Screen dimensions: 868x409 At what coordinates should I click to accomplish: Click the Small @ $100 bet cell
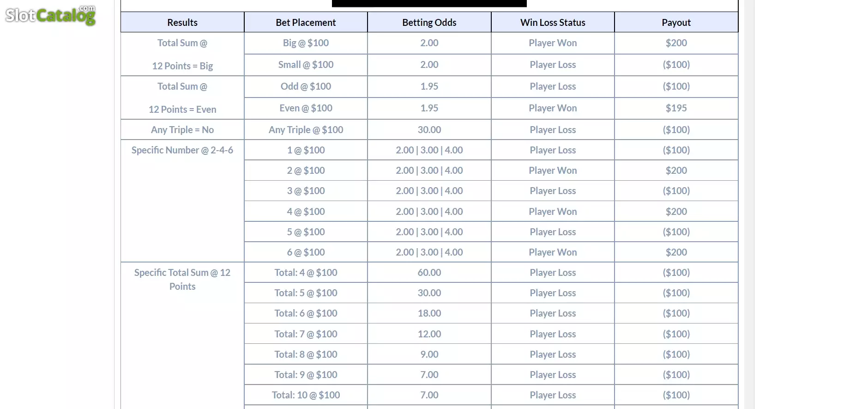pyautogui.click(x=306, y=65)
